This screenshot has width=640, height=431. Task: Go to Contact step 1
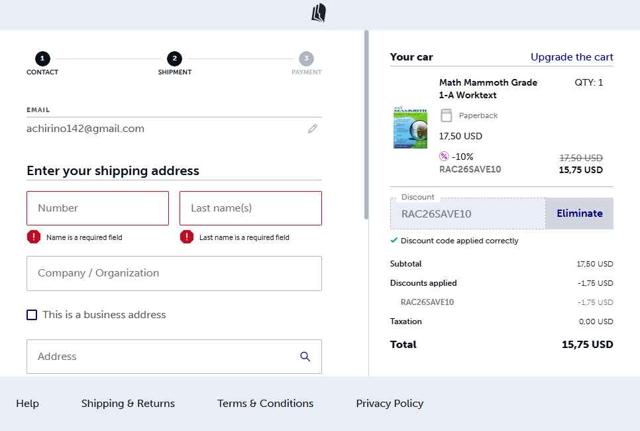tap(42, 59)
